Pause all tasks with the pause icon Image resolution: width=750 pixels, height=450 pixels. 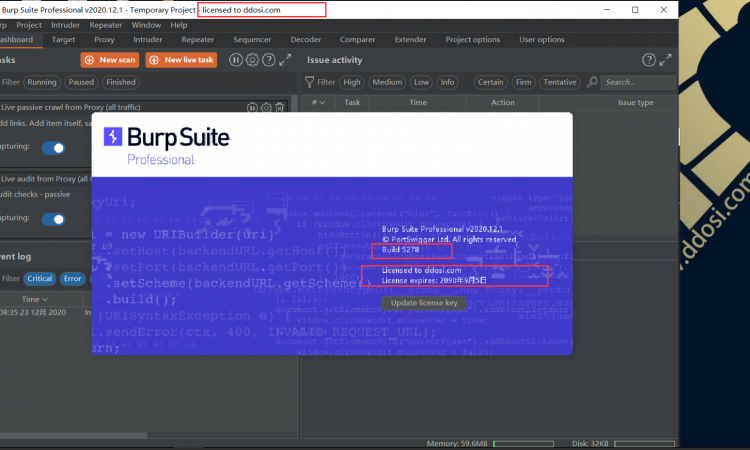235,60
